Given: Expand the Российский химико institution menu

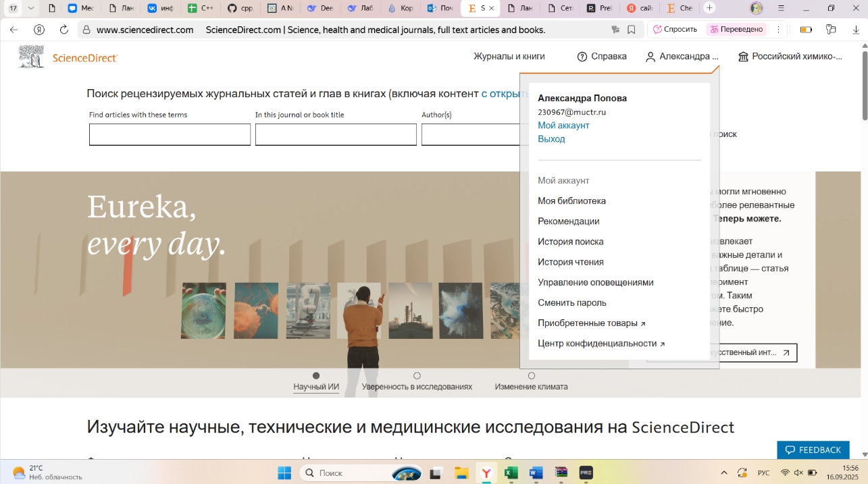Looking at the screenshot, I should tap(790, 57).
